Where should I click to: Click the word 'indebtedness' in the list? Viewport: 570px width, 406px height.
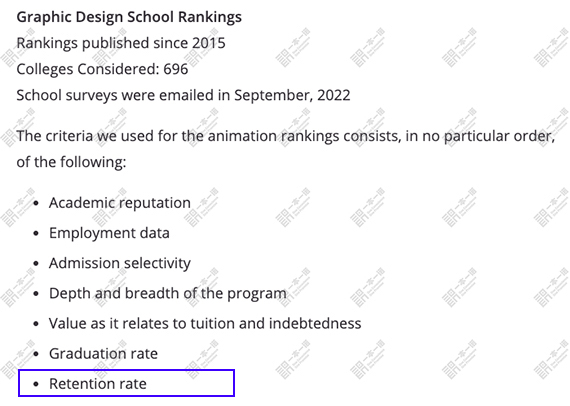(x=315, y=323)
